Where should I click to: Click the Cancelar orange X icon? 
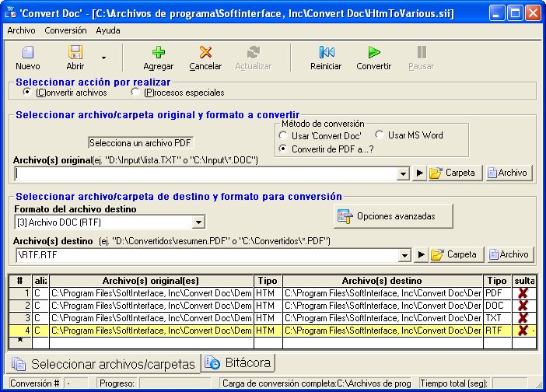[205, 52]
